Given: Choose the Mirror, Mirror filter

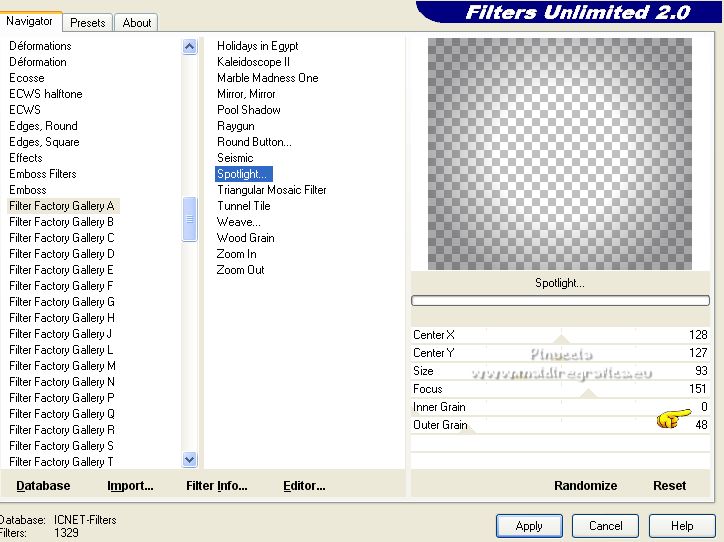Looking at the screenshot, I should [x=246, y=94].
